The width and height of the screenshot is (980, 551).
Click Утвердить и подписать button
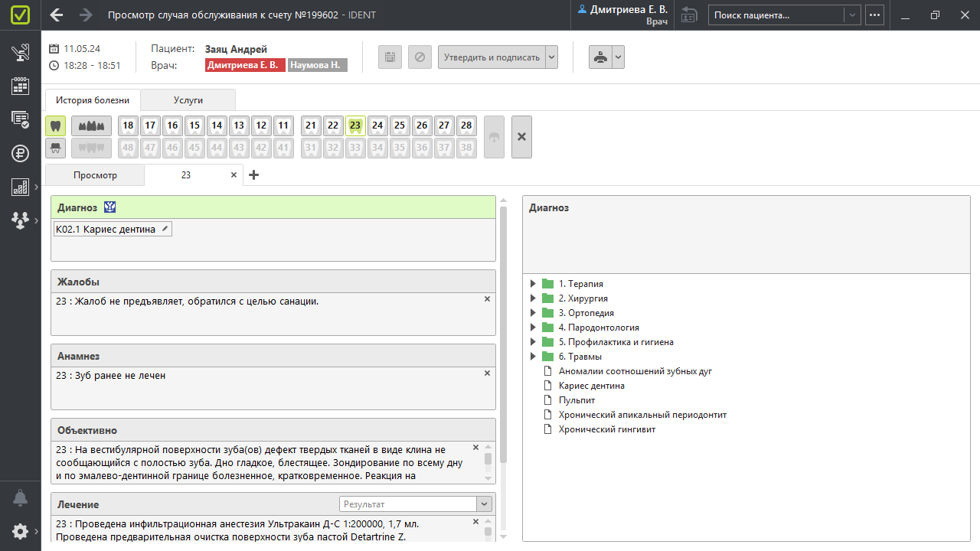pos(492,57)
